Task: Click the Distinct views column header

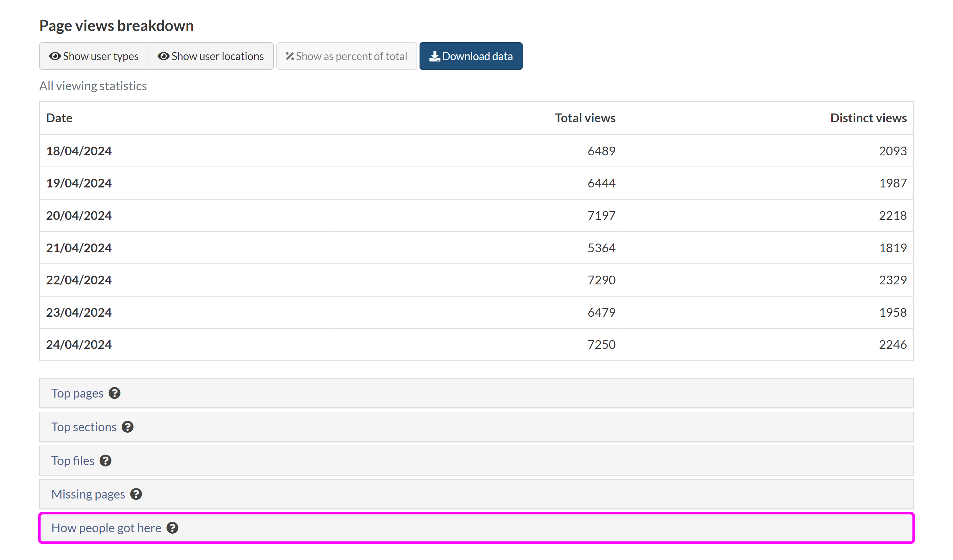Action: tap(868, 118)
